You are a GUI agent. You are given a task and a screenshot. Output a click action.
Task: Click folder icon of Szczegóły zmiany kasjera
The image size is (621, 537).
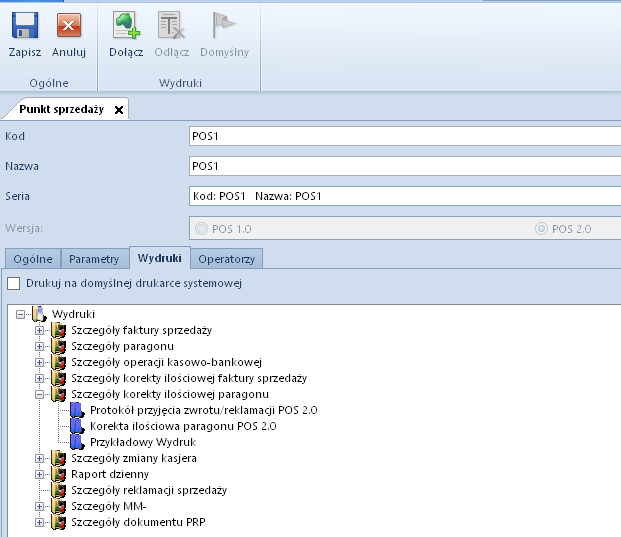pyautogui.click(x=59, y=458)
